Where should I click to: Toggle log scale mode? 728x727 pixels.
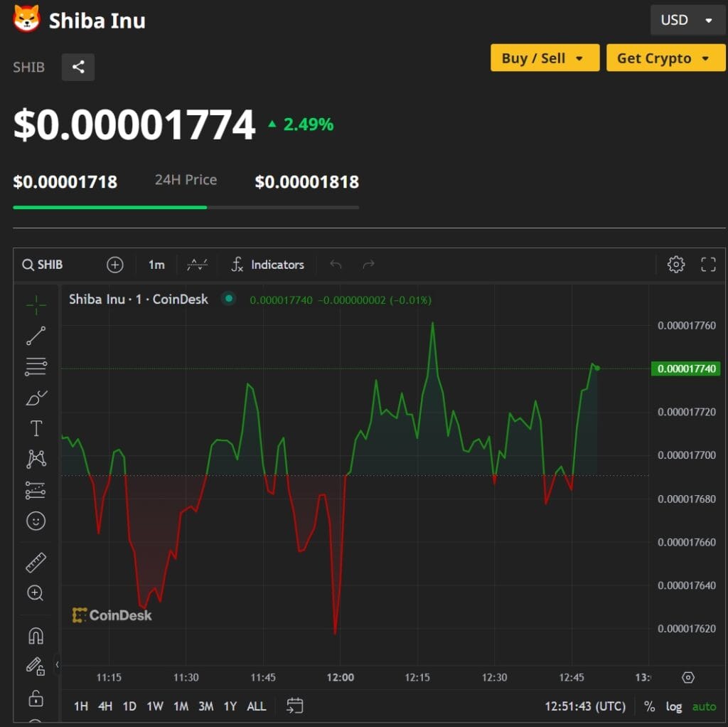(x=674, y=706)
